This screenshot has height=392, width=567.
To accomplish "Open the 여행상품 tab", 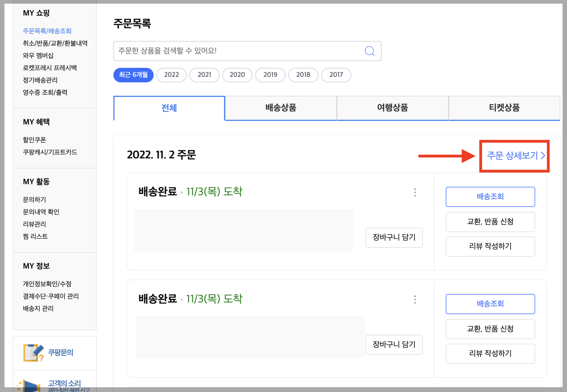I will point(392,108).
